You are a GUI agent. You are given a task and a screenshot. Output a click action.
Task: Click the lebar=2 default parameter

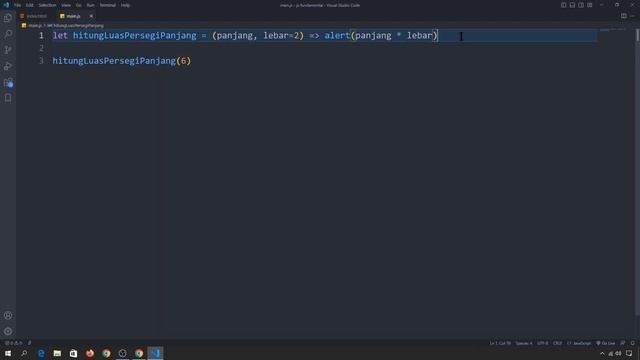(x=281, y=36)
